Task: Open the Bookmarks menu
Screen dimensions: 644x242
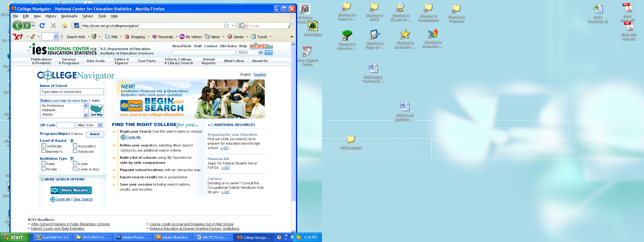Action: [x=69, y=16]
